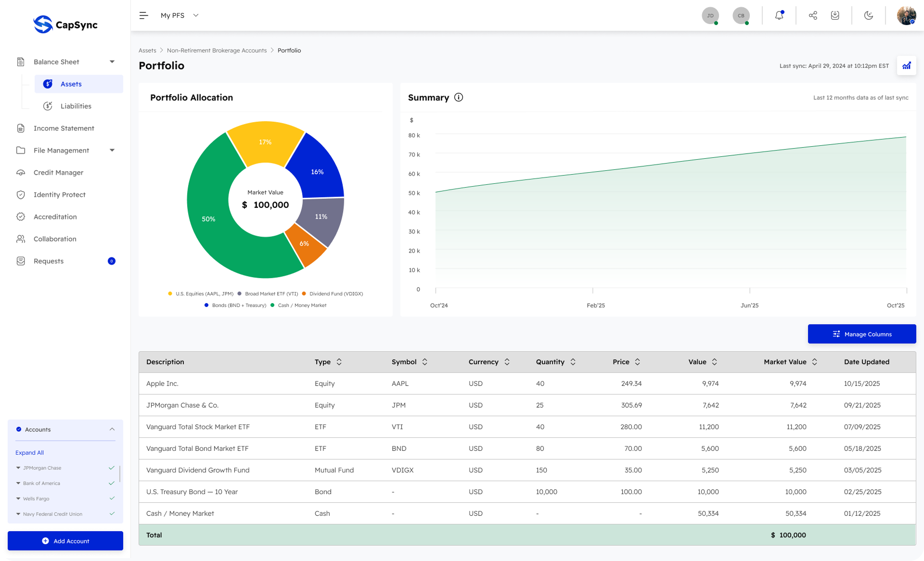Toggle Dividend Fund legend series
Screen dimensions: 924x561
click(x=332, y=293)
